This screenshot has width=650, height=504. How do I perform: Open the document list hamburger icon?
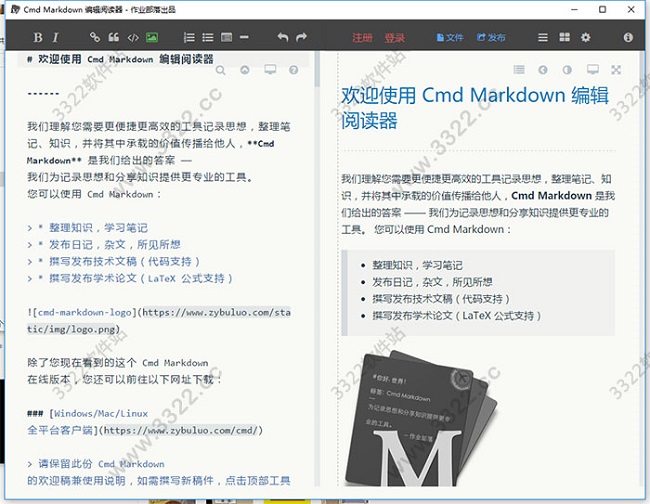pyautogui.click(x=543, y=38)
